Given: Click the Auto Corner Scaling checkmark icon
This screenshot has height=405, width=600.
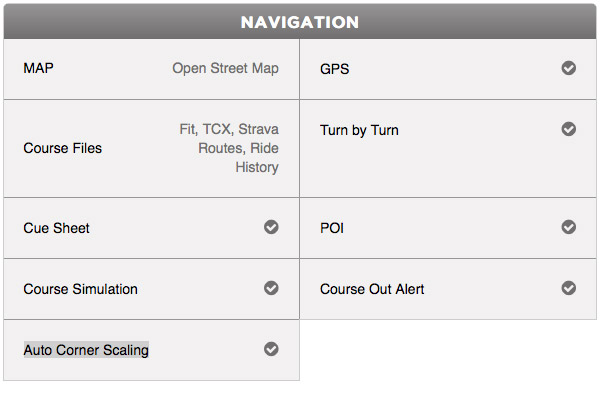Looking at the screenshot, I should pyautogui.click(x=271, y=349).
